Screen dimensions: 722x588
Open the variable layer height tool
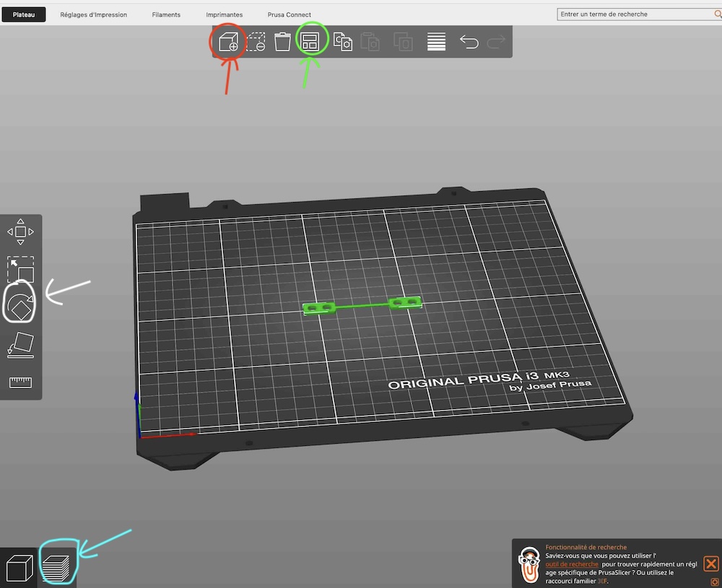(x=436, y=42)
